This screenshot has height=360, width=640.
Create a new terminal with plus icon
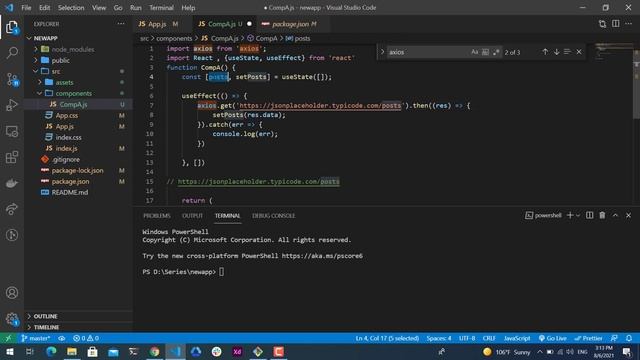(570, 215)
